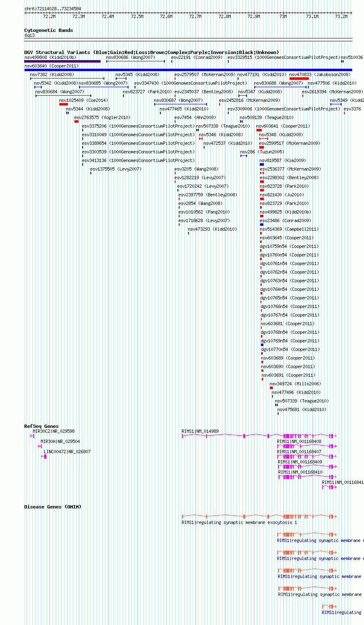Open esv2619394 (McKernan2009) variant
Screen dimensions: 364x625
click(332, 92)
